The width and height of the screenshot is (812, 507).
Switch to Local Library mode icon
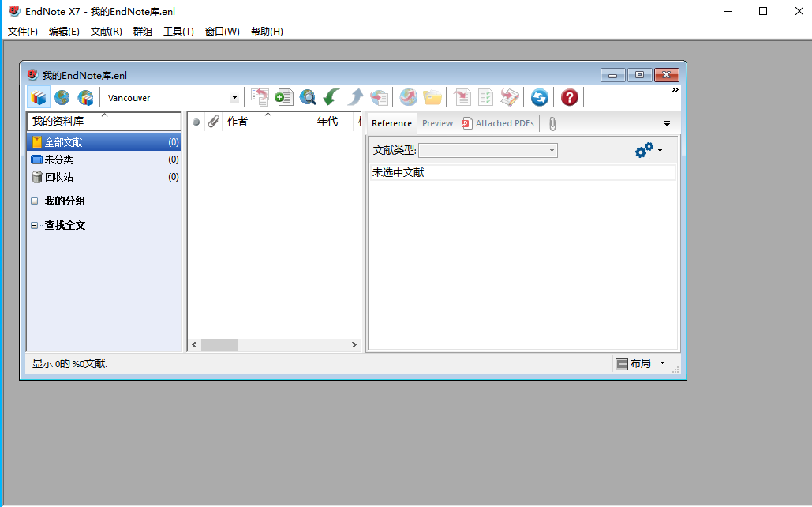click(x=39, y=97)
